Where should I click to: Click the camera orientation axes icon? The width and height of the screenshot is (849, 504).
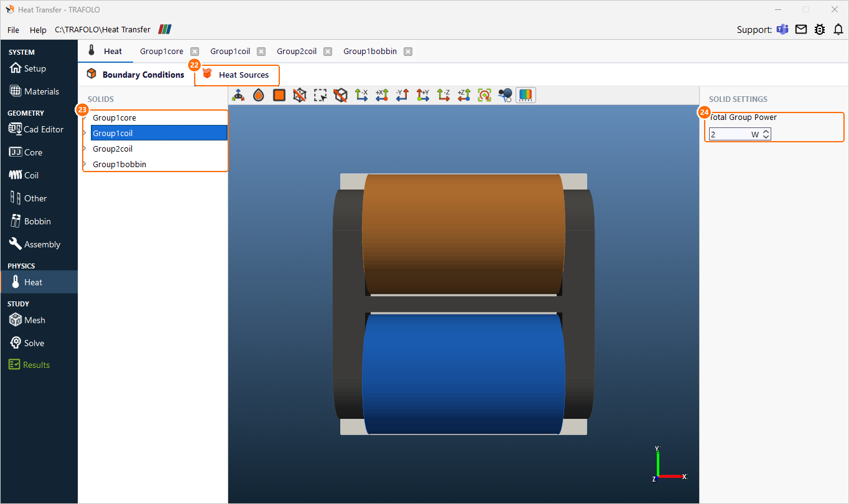coord(238,95)
